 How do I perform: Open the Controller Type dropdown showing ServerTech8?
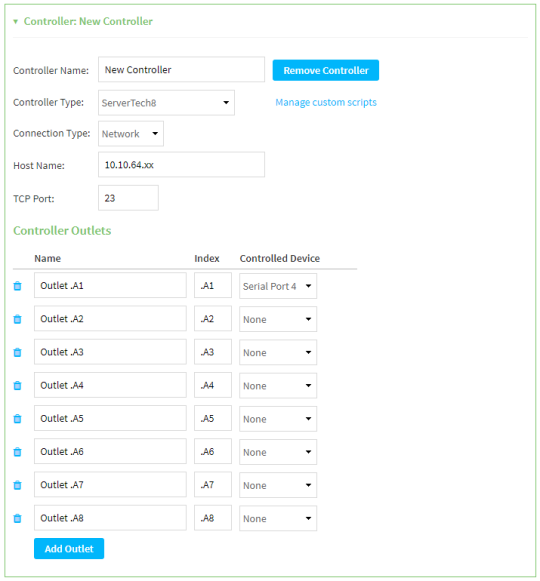166,103
